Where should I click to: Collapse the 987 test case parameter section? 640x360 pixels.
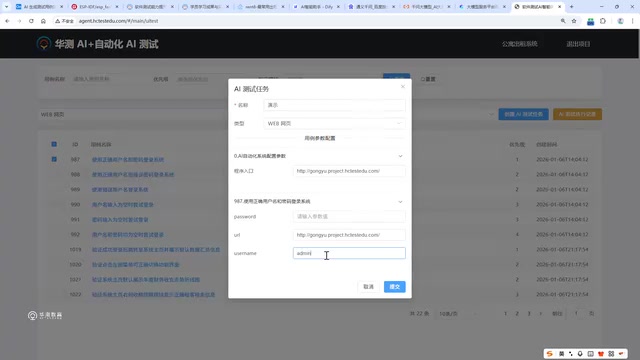click(x=400, y=202)
